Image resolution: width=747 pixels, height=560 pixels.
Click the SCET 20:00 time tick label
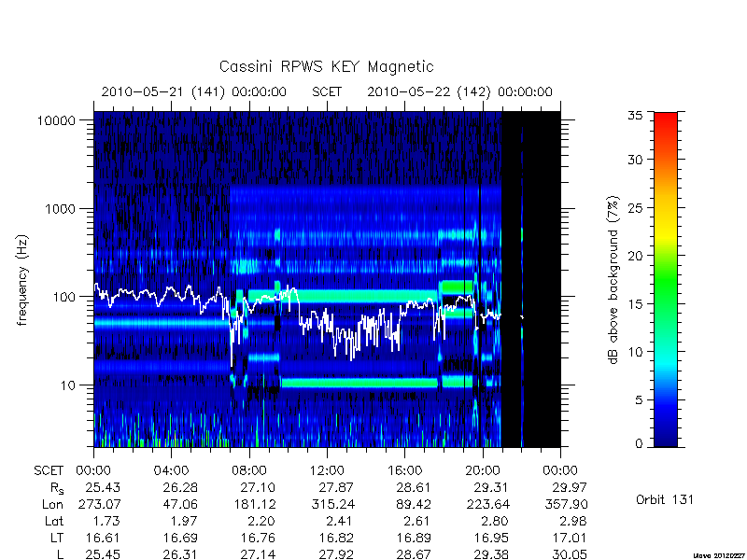(x=482, y=470)
